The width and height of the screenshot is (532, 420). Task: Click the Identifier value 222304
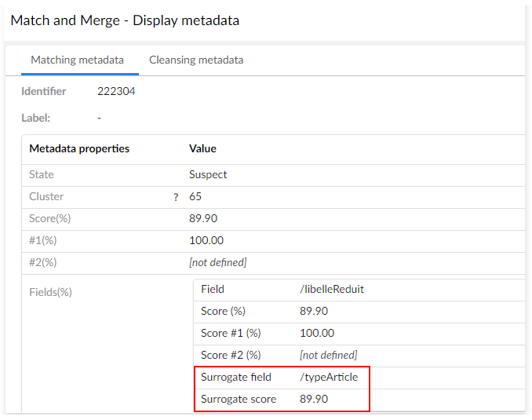[x=116, y=91]
